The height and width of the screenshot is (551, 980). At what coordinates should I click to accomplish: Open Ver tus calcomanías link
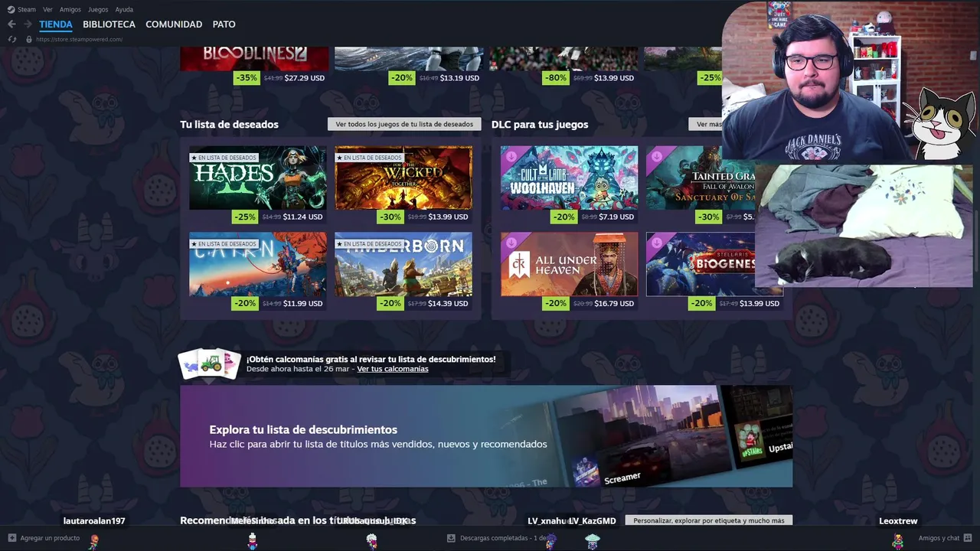click(392, 369)
